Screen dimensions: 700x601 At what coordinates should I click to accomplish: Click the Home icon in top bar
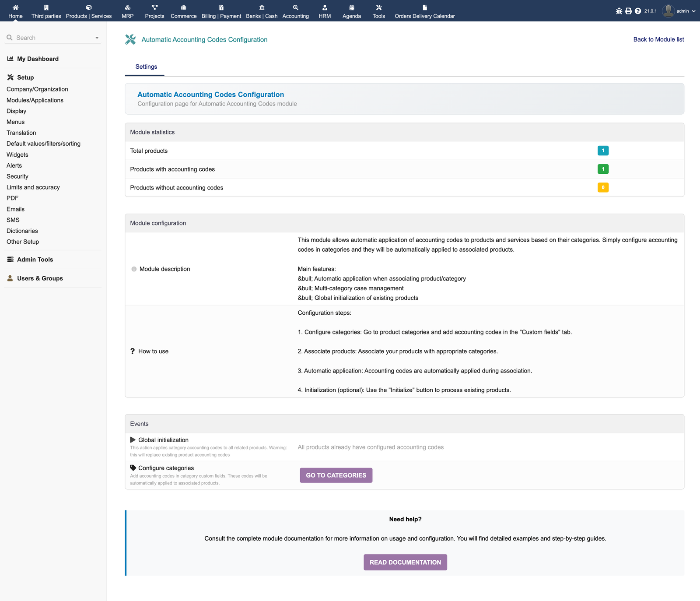point(15,7)
